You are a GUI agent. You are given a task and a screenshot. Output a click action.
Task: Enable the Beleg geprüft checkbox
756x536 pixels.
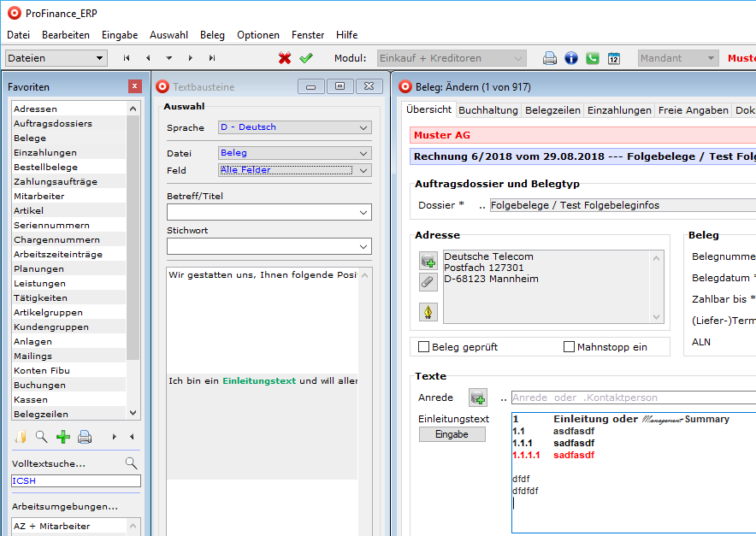coord(423,347)
